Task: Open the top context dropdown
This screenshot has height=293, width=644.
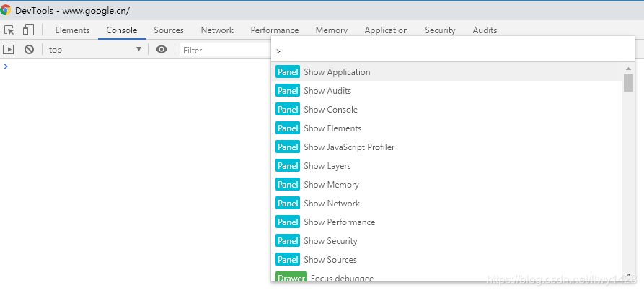Action: 95,50
